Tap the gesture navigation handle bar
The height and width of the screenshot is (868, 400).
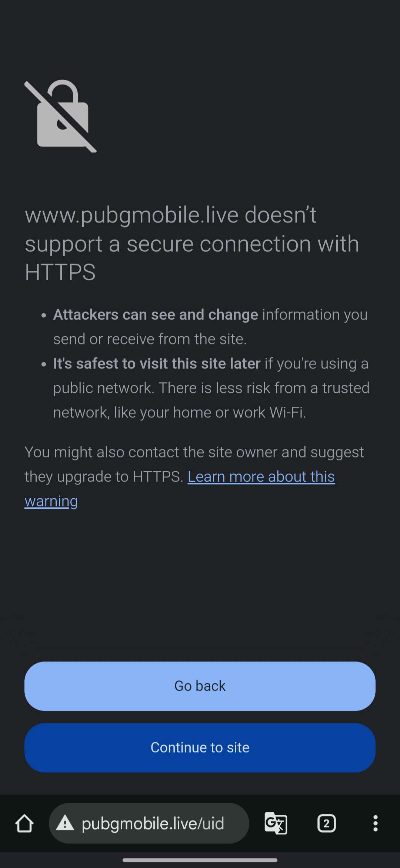pos(200,860)
